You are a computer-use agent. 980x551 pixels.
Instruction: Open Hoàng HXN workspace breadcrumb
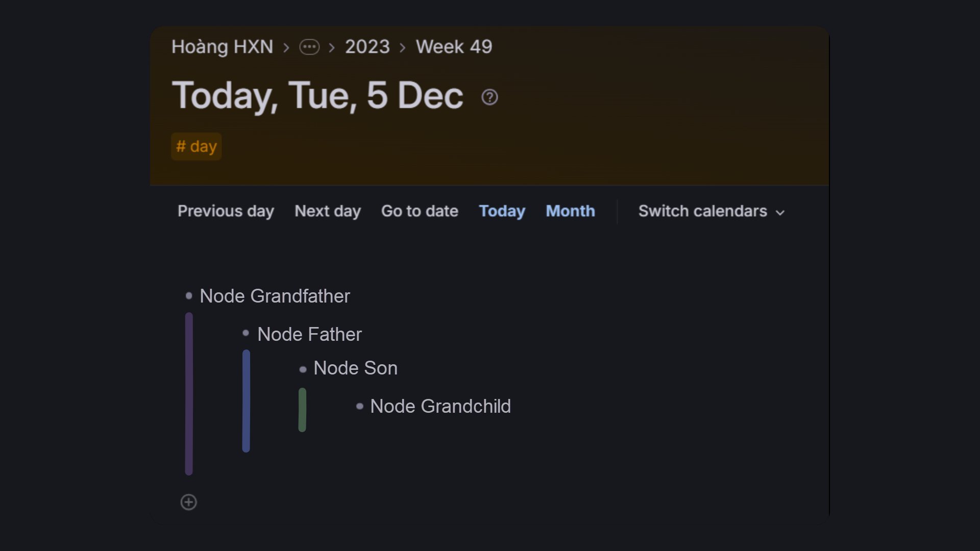click(223, 47)
